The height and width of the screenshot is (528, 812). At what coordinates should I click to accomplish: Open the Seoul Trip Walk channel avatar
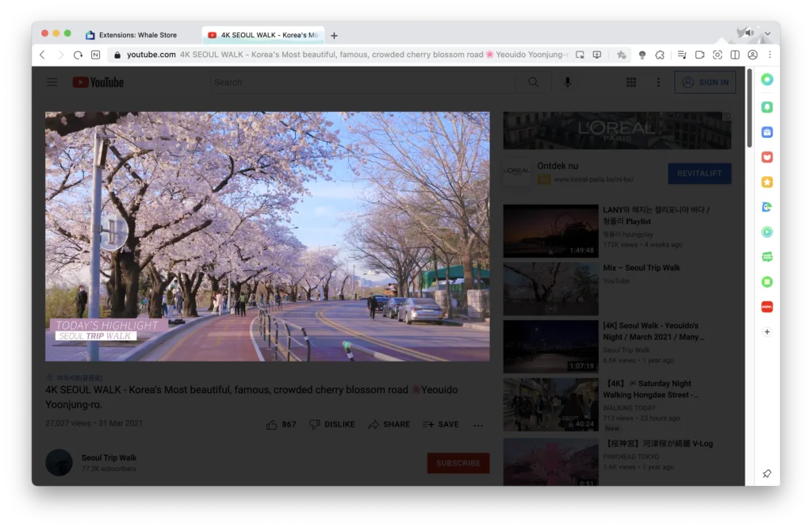59,462
